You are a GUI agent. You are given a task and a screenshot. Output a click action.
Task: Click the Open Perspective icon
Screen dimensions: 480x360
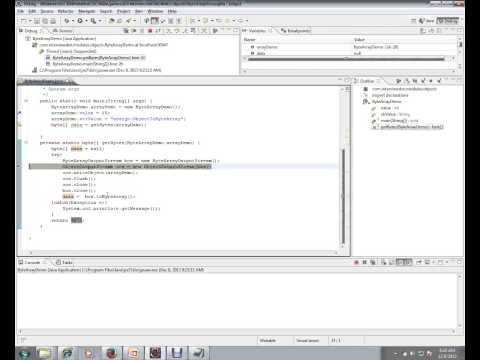413,21
